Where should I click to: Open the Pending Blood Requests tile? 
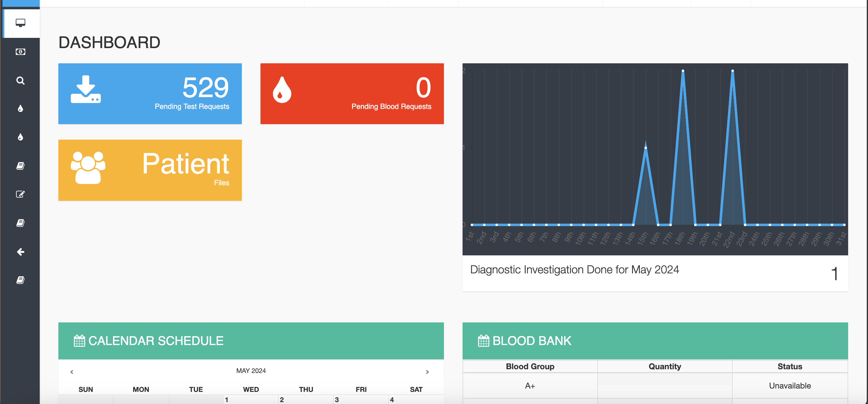tap(352, 94)
